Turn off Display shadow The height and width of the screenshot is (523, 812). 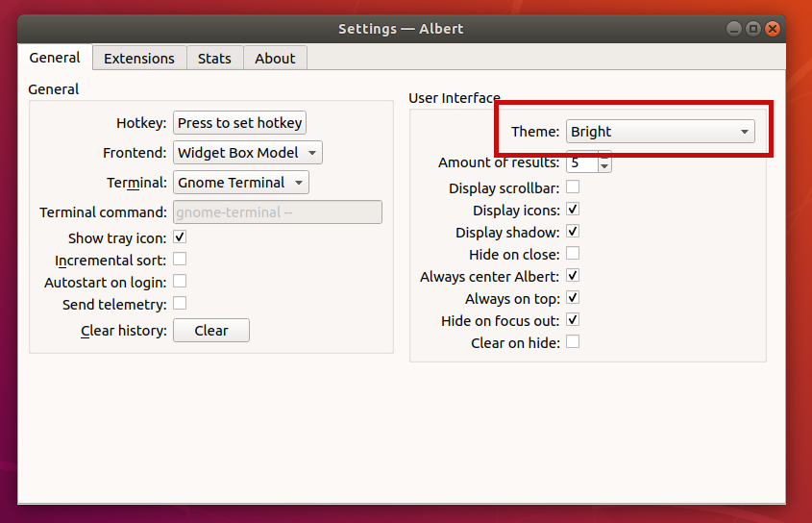click(573, 232)
